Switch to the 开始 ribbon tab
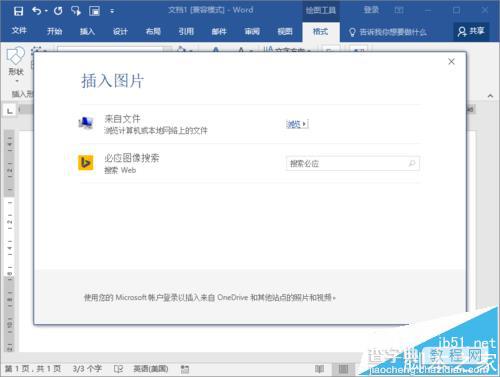 (54, 32)
